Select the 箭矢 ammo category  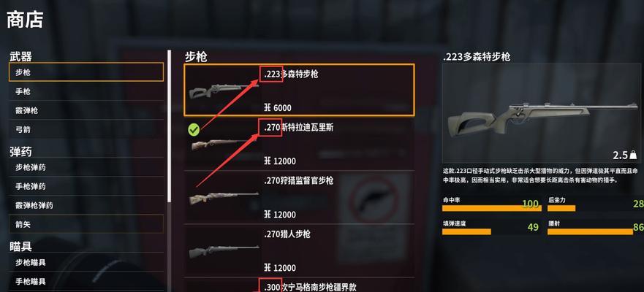coord(86,224)
